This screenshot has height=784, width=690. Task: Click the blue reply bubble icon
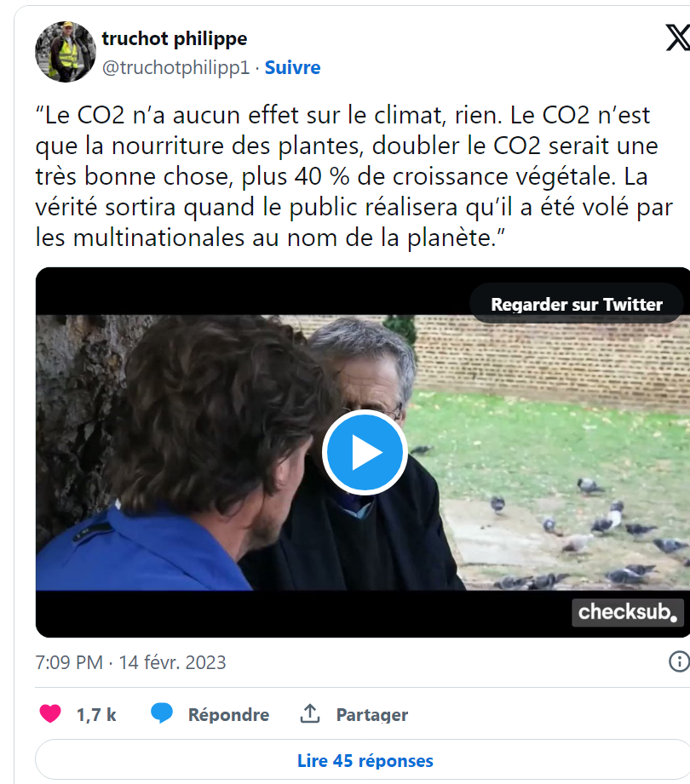tap(162, 713)
